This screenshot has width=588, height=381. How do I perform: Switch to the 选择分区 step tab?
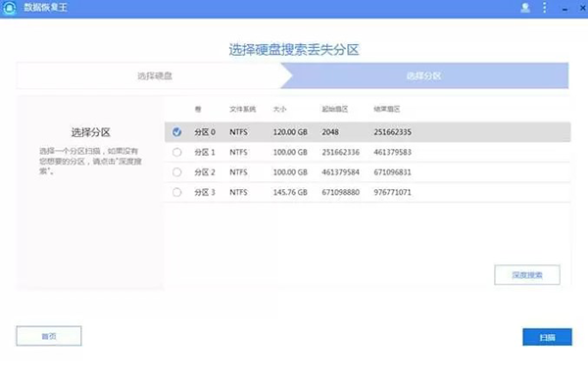click(424, 75)
